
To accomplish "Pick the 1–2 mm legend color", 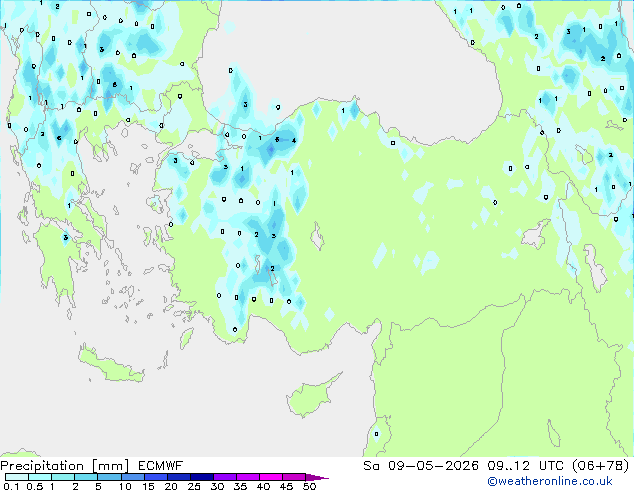I will click(x=63, y=477).
